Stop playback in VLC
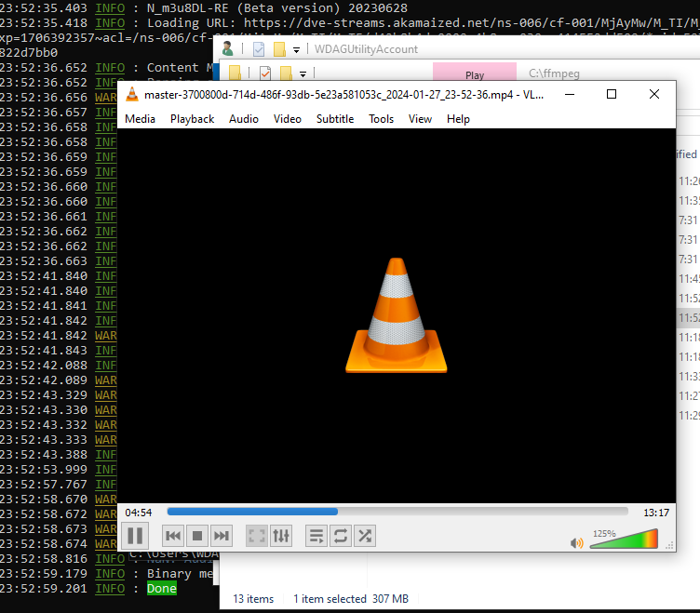The width and height of the screenshot is (700, 613). click(197, 536)
